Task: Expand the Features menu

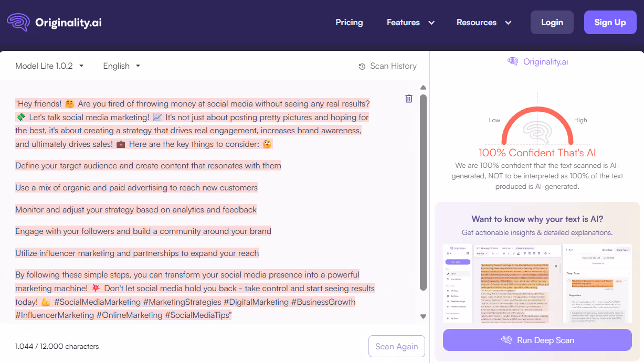Action: (x=410, y=23)
